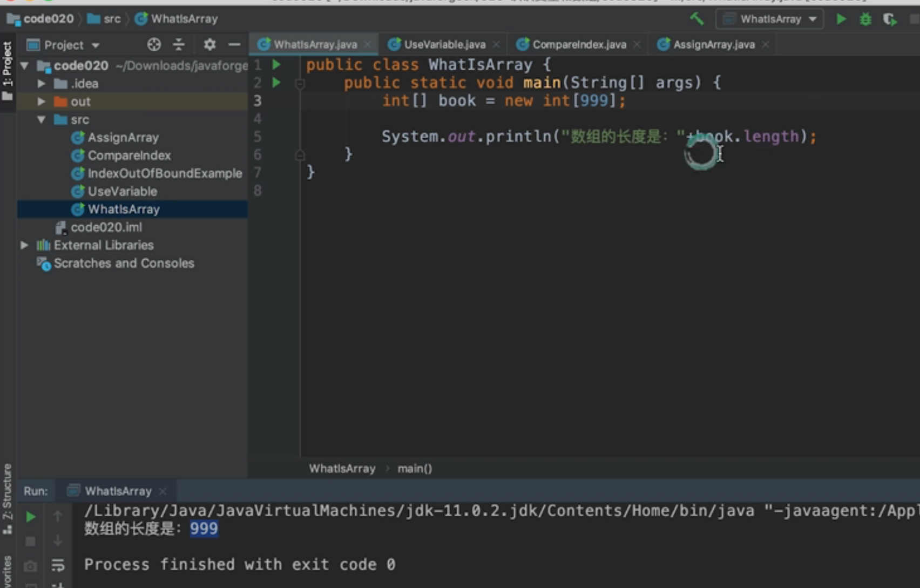Switch to CompareIndex.java editor tab
Viewport: 920px width, 588px height.
pyautogui.click(x=579, y=44)
